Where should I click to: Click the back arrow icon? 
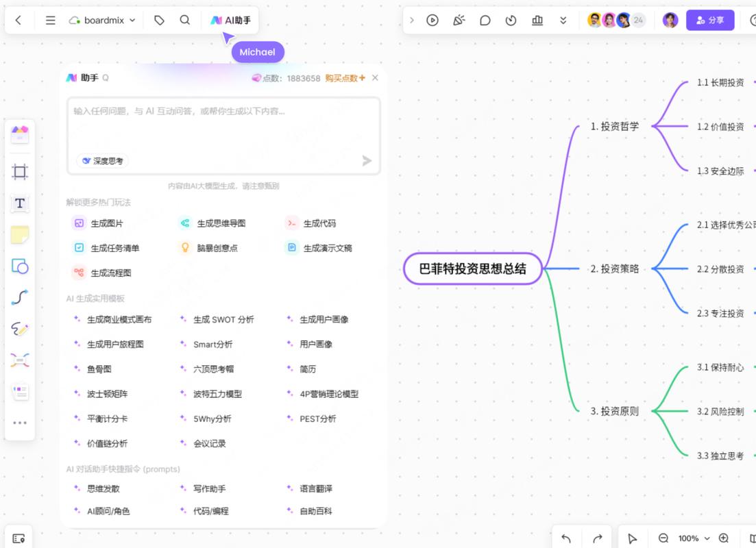pyautogui.click(x=19, y=21)
